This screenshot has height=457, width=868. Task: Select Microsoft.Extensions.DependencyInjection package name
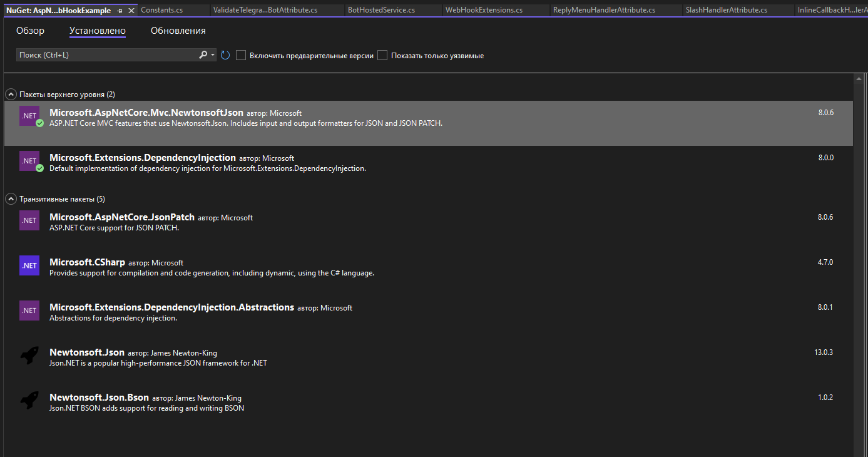143,158
